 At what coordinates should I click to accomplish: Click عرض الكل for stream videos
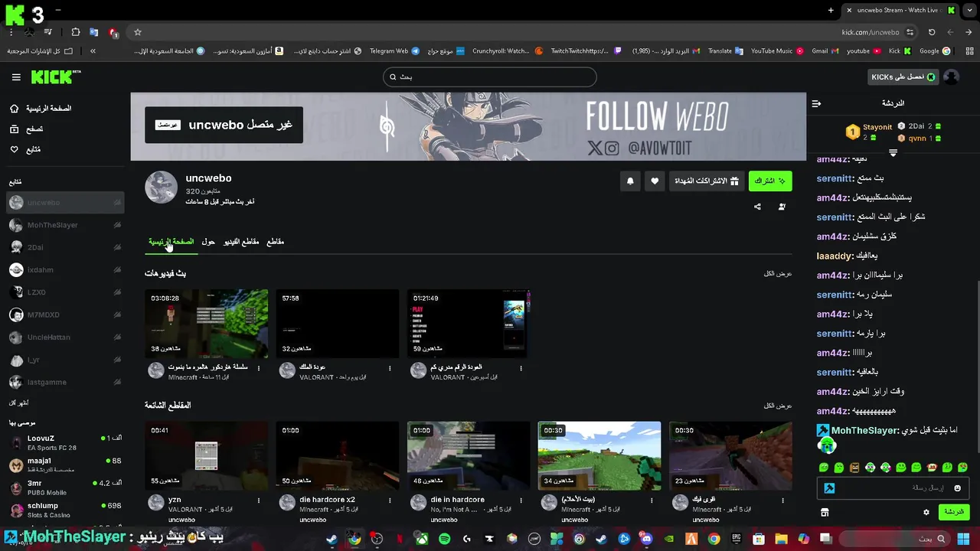pyautogui.click(x=778, y=273)
